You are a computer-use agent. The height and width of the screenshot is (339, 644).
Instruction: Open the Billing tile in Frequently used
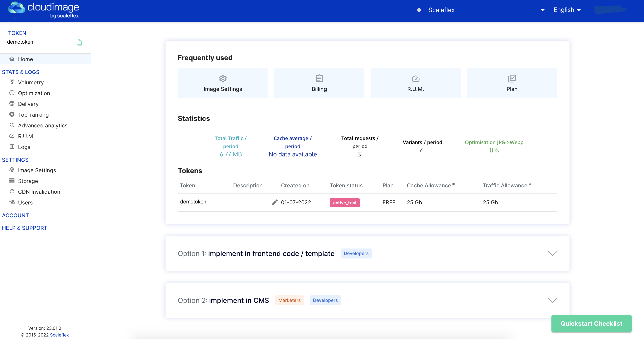[319, 83]
